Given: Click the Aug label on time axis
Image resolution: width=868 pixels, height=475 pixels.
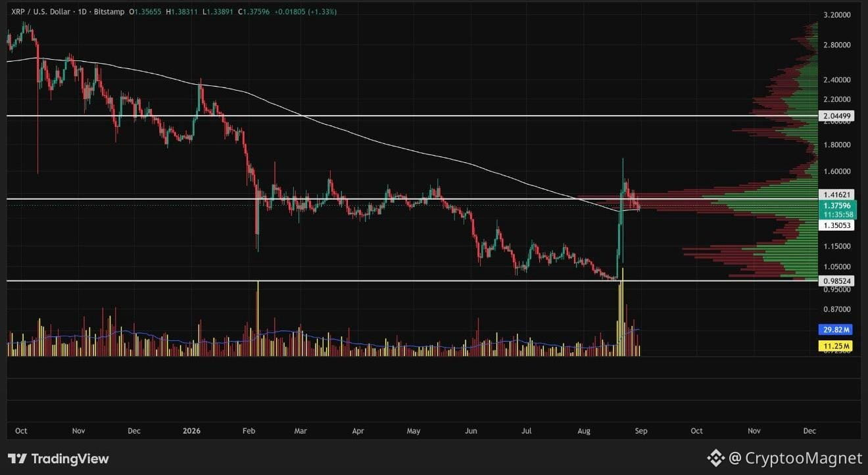Looking at the screenshot, I should tap(584, 431).
